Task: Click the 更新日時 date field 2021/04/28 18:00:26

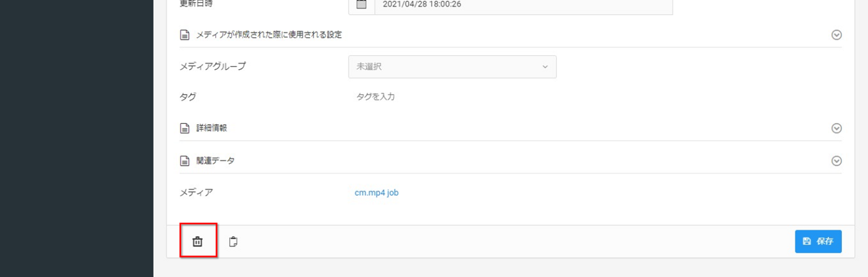Action: [x=523, y=5]
